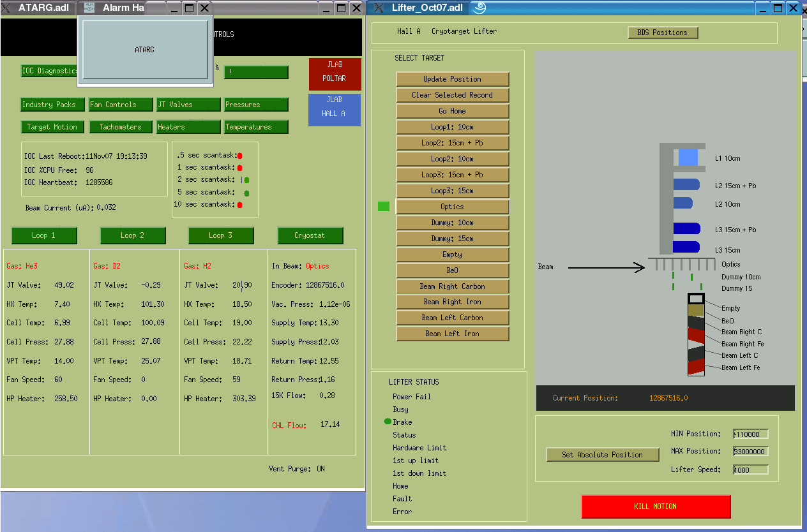Select Beam Left Iron target
This screenshot has width=807, height=532.
click(x=453, y=334)
